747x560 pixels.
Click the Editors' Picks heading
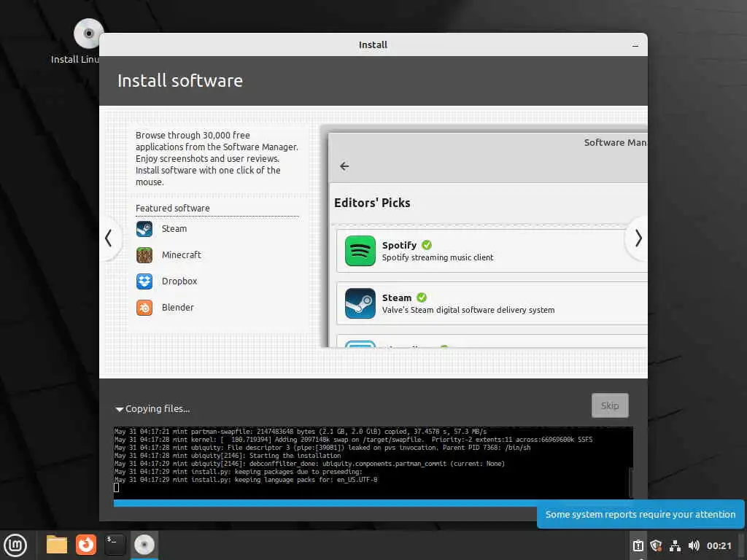[372, 203]
